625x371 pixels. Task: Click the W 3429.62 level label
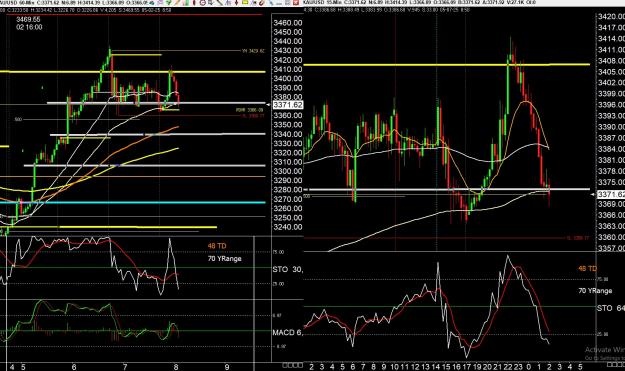click(253, 51)
